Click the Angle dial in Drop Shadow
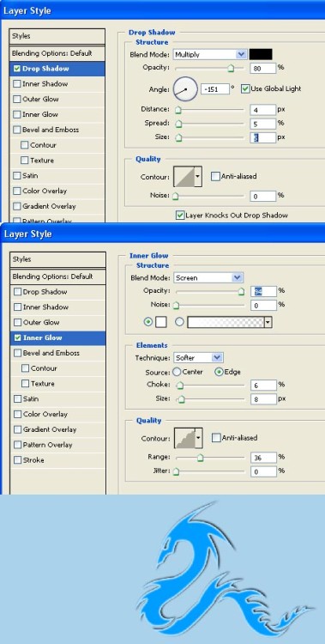This screenshot has width=325, height=644. (185, 88)
